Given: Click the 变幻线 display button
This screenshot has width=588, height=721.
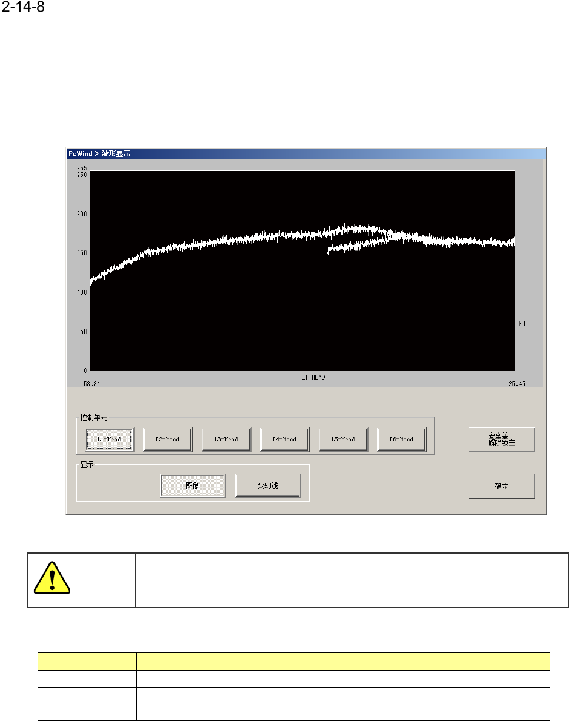Looking at the screenshot, I should coord(267,486).
